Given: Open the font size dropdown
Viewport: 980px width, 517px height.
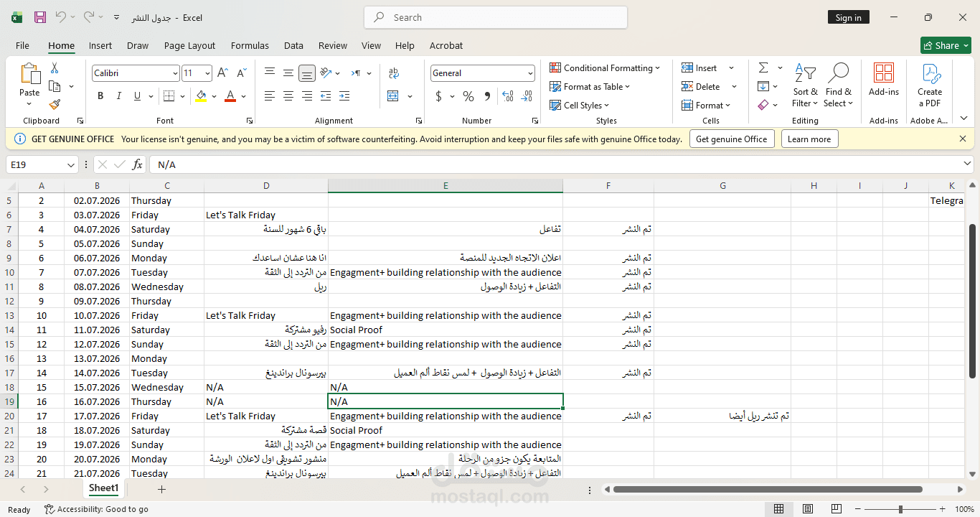Looking at the screenshot, I should point(207,73).
